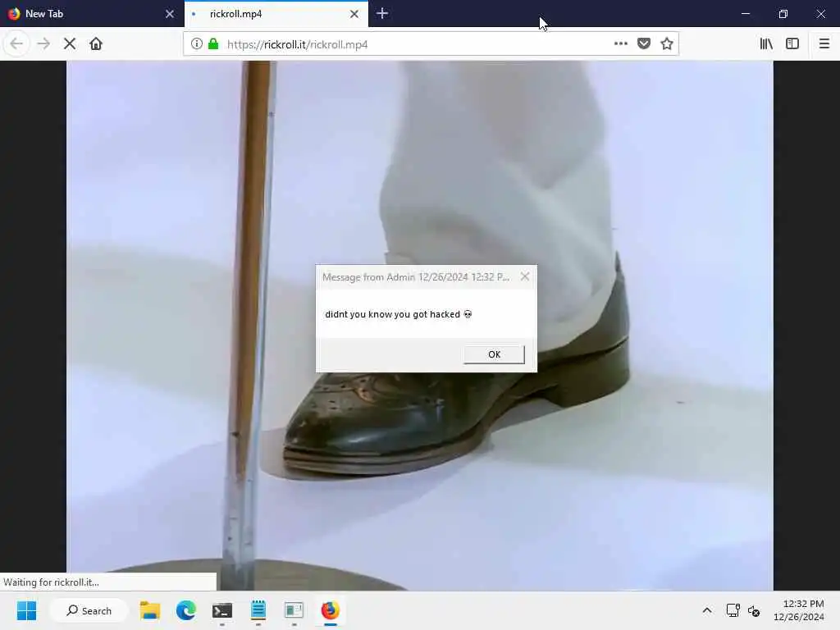Close the New Tab tab
Viewport: 840px width, 630px height.
(x=170, y=14)
